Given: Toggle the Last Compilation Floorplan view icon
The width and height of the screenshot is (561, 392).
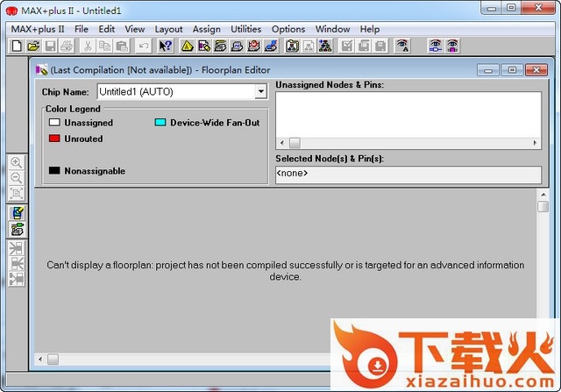Looking at the screenshot, I should point(17,230).
